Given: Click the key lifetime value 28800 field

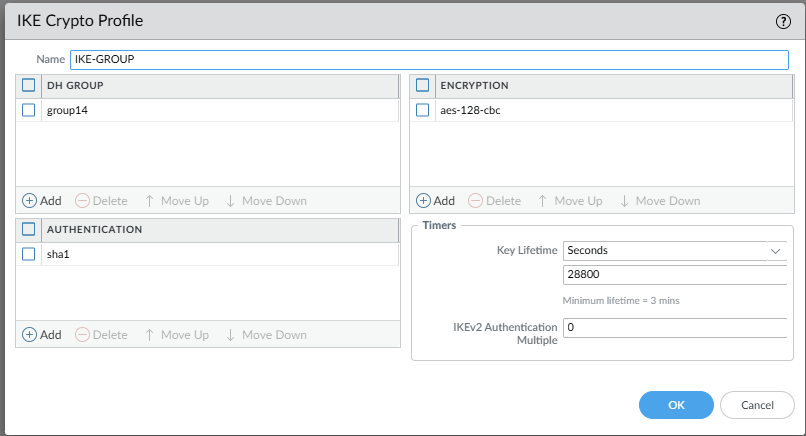Looking at the screenshot, I should coord(675,275).
